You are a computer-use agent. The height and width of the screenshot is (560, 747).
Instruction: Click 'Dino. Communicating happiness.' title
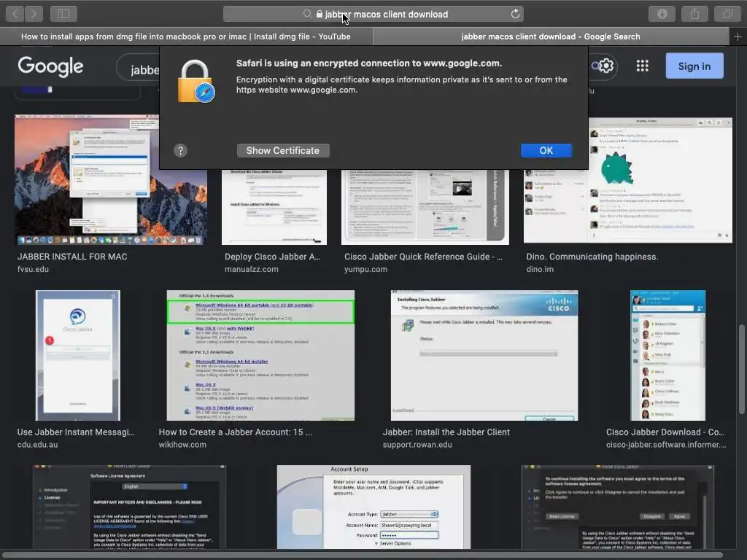pos(592,257)
